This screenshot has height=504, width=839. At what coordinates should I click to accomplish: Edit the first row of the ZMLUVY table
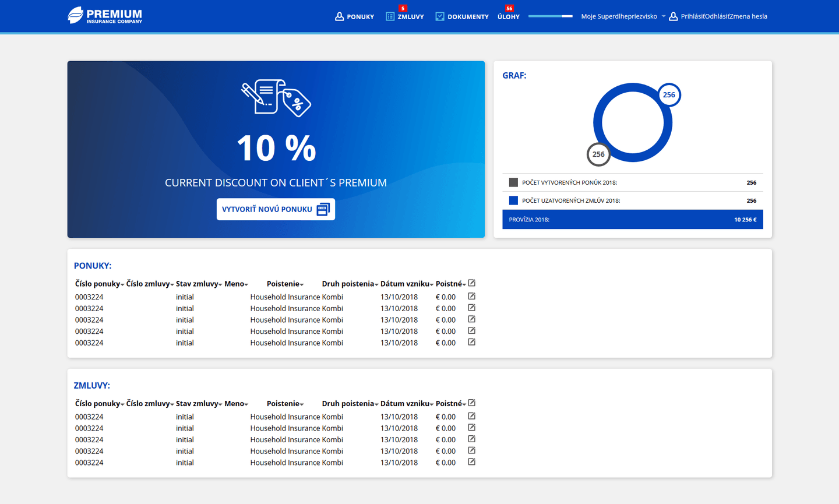(x=472, y=416)
